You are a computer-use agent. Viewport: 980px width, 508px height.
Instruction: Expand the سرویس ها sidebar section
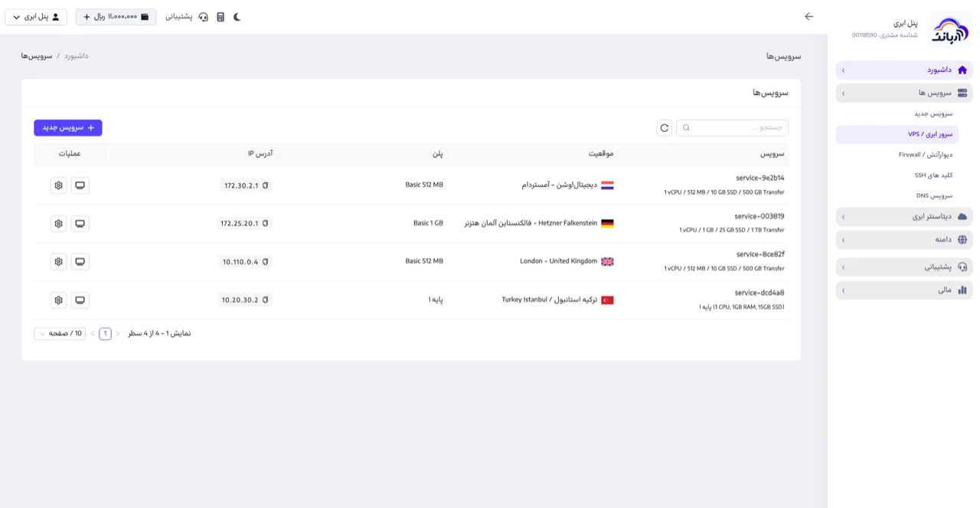pos(904,93)
